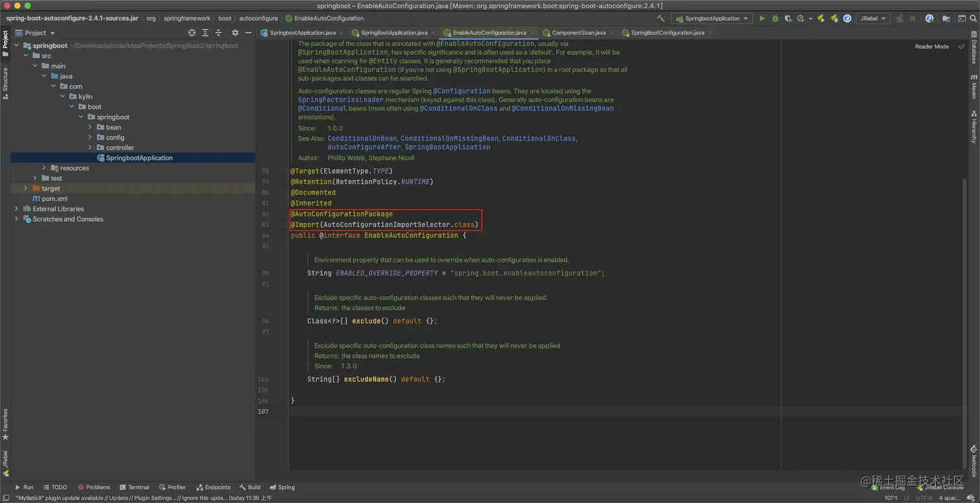Viewport: 980px width, 503px height.
Task: Open the Event Log
Action: coord(888,487)
